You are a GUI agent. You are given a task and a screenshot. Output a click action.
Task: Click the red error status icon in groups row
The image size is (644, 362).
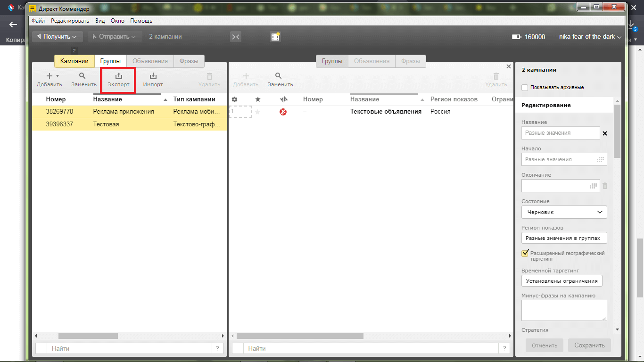(283, 112)
